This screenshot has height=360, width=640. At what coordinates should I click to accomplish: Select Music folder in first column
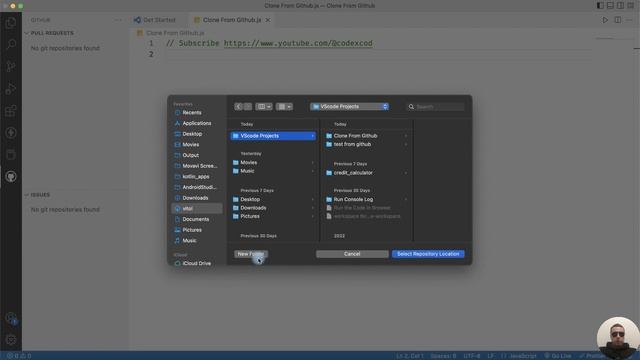click(273, 171)
